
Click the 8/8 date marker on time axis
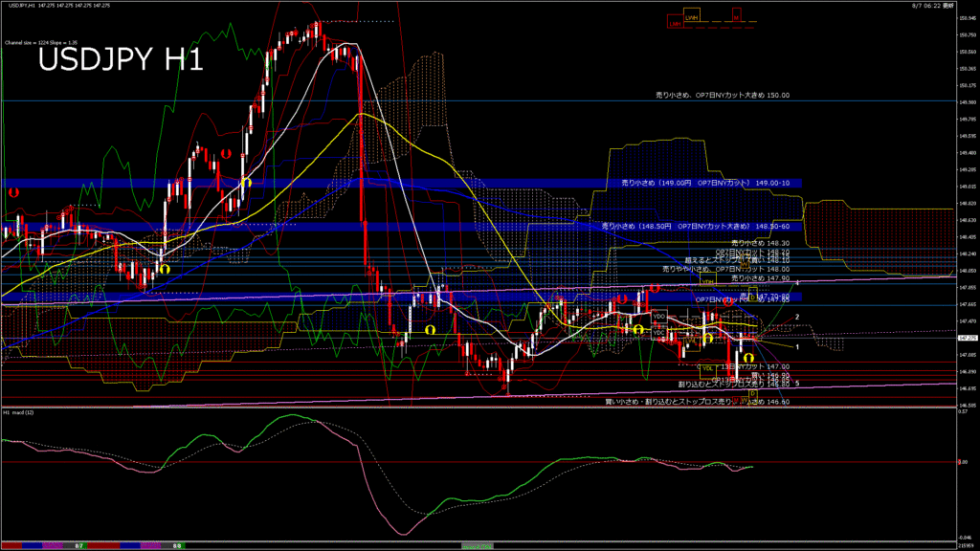pyautogui.click(x=178, y=545)
